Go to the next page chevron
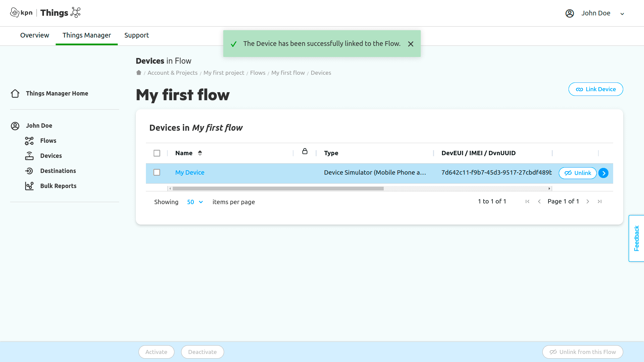Viewport: 644px width, 362px height. tap(588, 201)
